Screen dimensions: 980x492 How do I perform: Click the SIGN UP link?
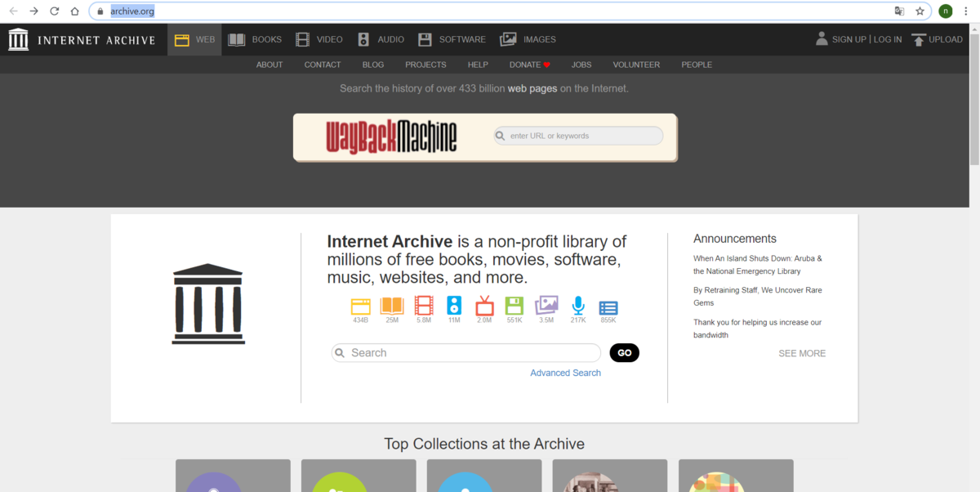coord(849,39)
